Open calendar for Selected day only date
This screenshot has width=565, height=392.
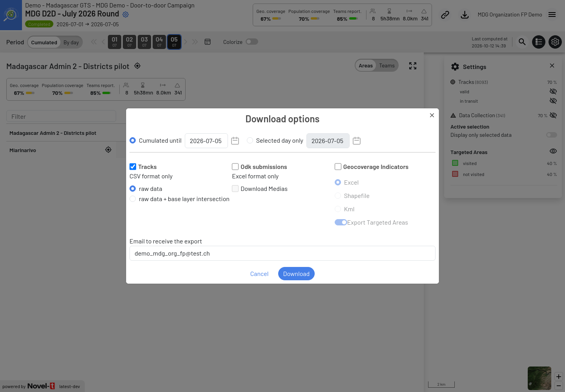click(x=357, y=141)
